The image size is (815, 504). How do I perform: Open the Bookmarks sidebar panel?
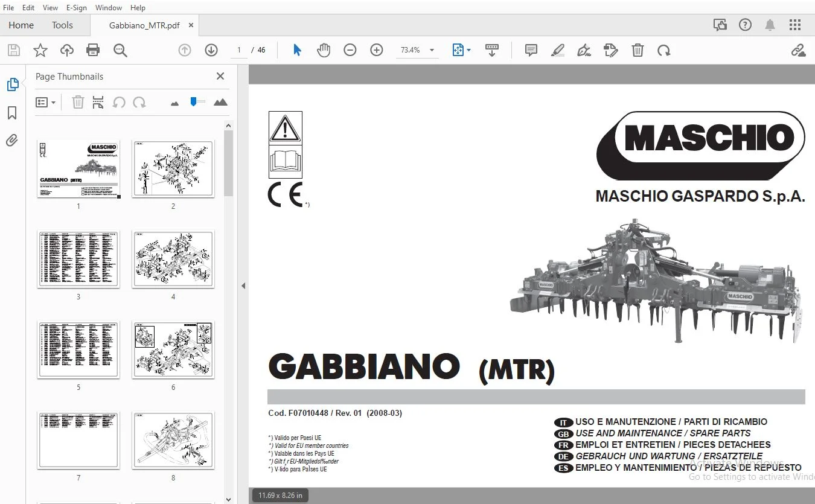12,113
